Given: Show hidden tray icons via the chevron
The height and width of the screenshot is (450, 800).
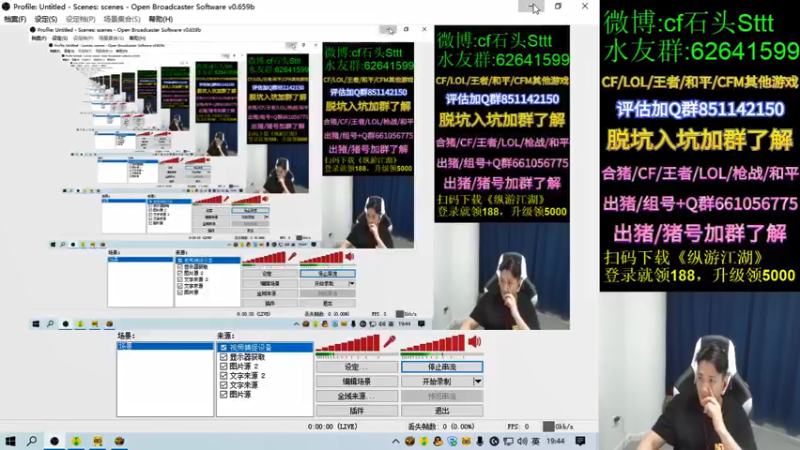Looking at the screenshot, I should tap(395, 441).
